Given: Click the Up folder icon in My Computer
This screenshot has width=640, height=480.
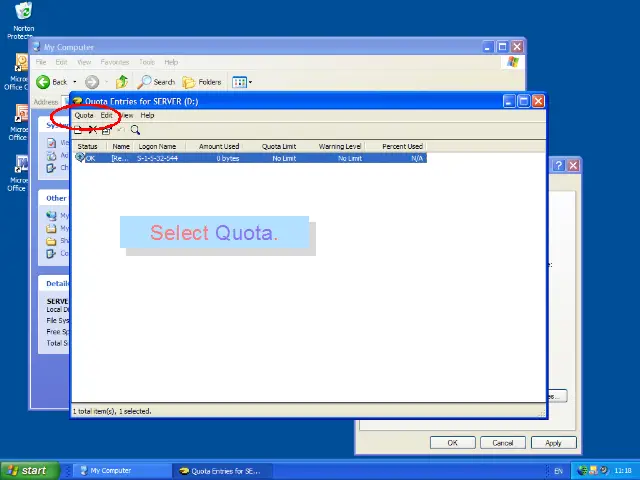Looking at the screenshot, I should coord(122,82).
